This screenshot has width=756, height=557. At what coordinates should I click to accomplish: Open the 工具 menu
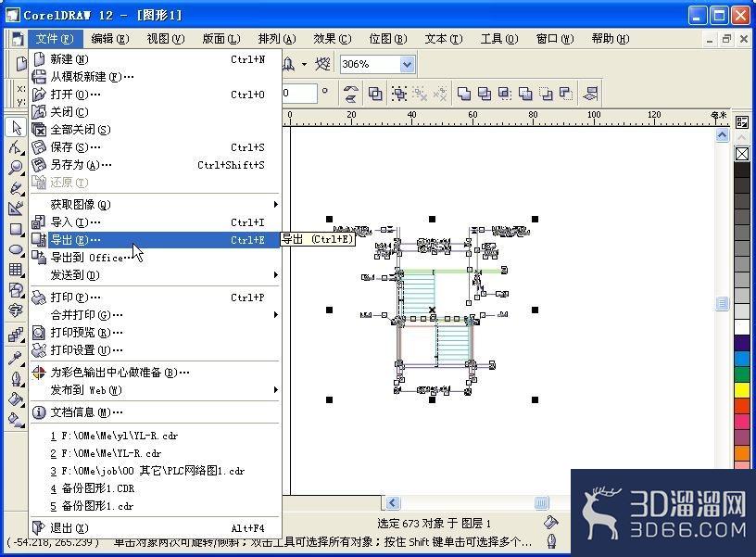499,39
